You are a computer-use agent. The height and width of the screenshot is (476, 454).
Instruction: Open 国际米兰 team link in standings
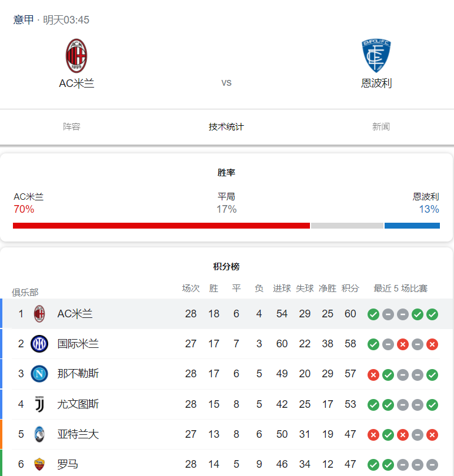(78, 344)
